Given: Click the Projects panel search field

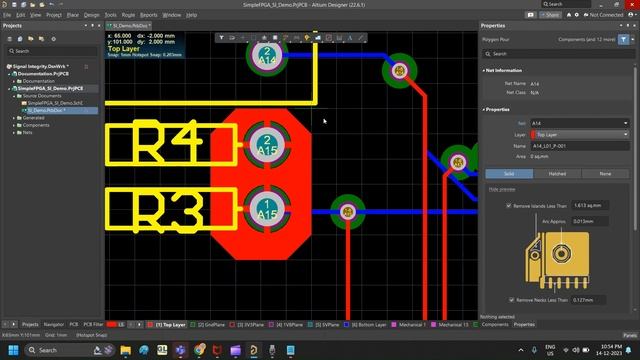Looking at the screenshot, I should (52, 51).
